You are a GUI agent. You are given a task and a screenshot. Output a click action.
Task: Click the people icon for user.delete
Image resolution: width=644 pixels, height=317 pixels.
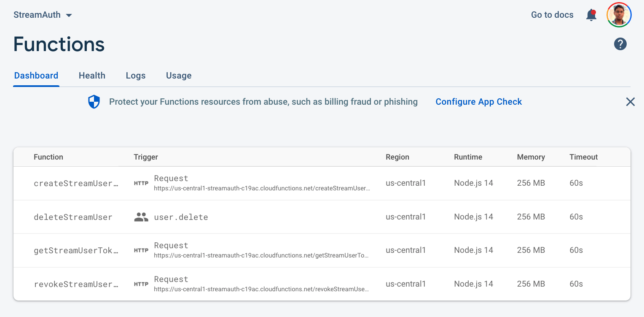coord(141,217)
